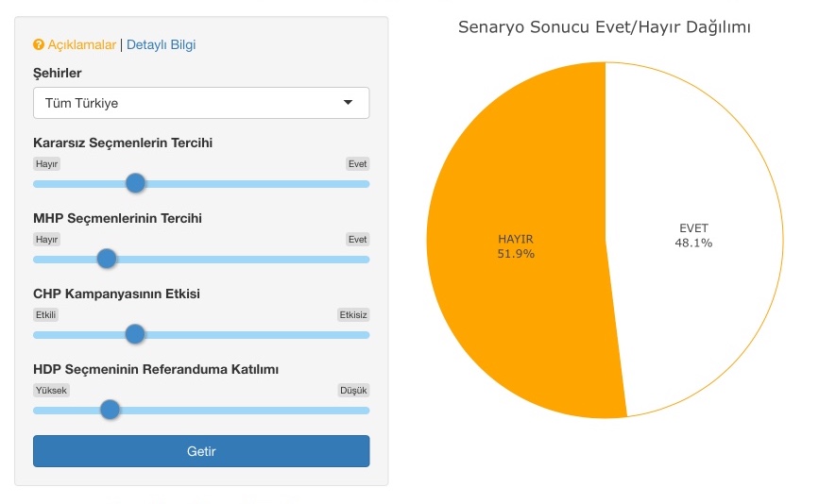Click the Etkili label of the CHP slider

pos(46,315)
